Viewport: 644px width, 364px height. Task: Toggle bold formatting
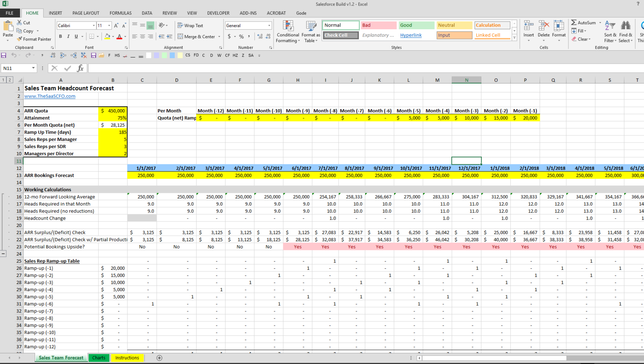tap(60, 36)
